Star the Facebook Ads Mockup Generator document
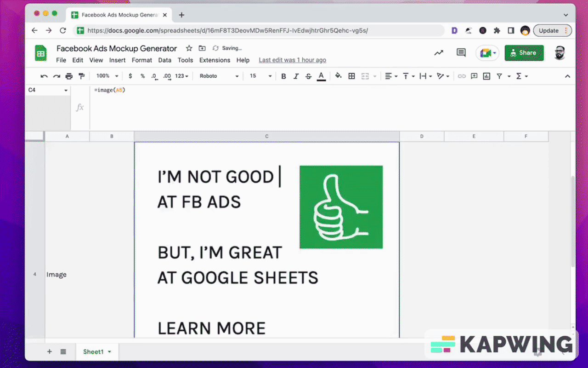This screenshot has width=588, height=368. [x=189, y=48]
